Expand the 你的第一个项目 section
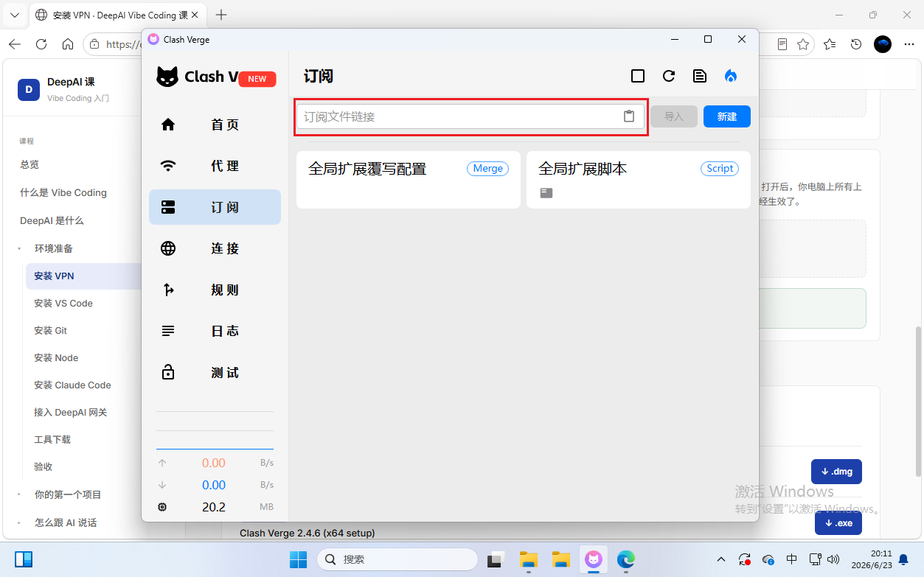 [68, 494]
